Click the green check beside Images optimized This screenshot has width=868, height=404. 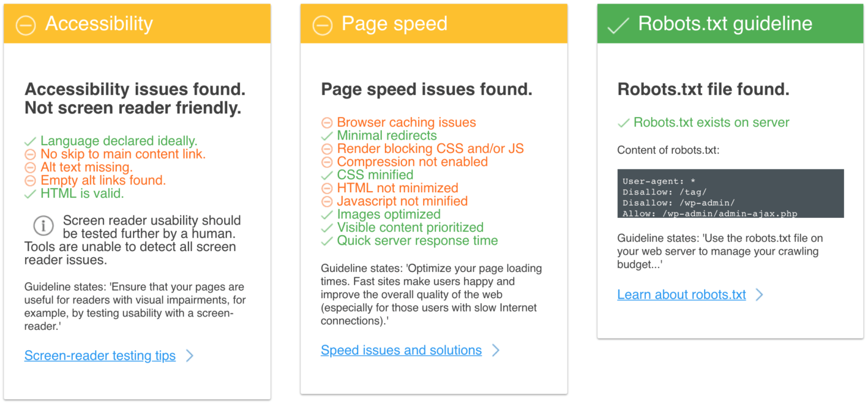[x=326, y=214]
